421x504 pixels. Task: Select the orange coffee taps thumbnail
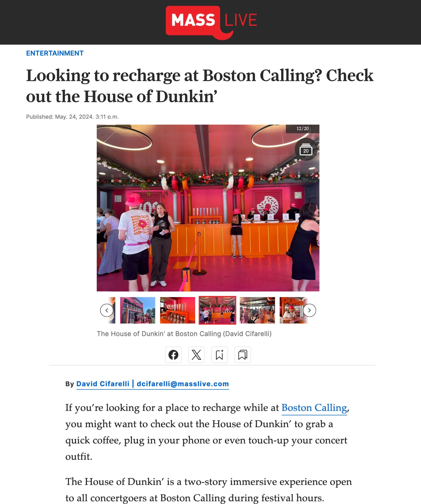pyautogui.click(x=177, y=310)
